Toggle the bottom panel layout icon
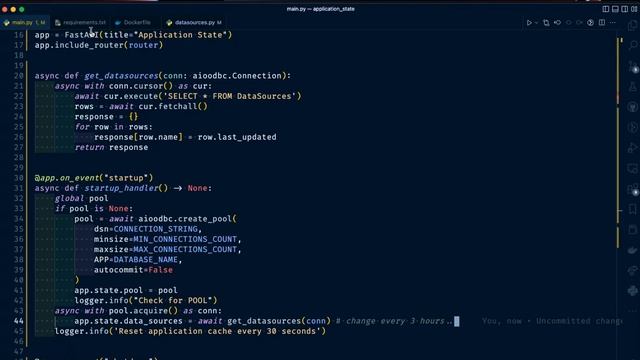The image size is (640, 360). point(615,9)
